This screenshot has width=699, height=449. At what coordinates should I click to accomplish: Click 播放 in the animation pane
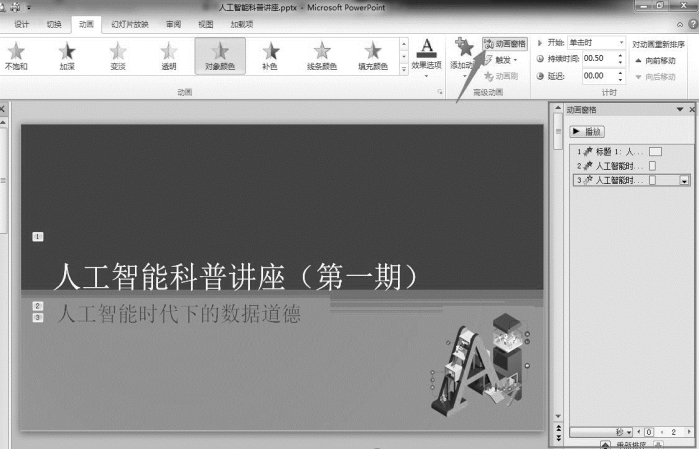587,132
